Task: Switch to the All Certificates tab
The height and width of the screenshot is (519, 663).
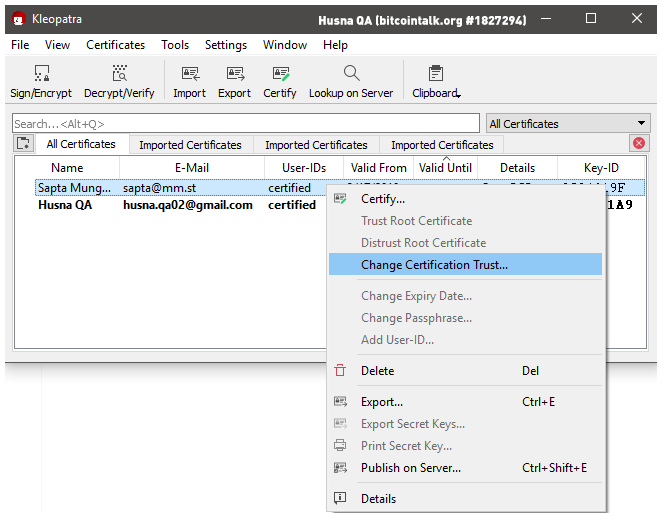Action: coord(81,144)
